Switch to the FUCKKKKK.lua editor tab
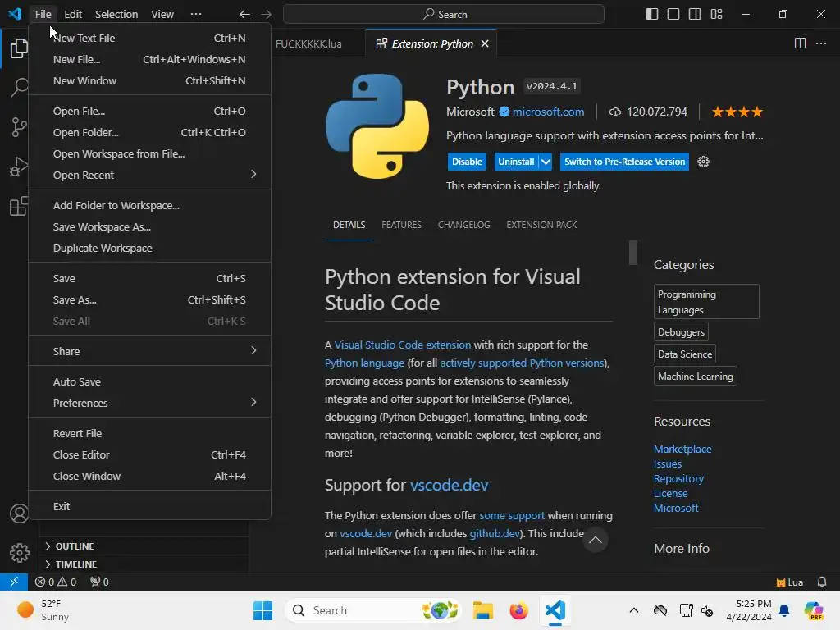This screenshot has width=840, height=630. coord(308,44)
